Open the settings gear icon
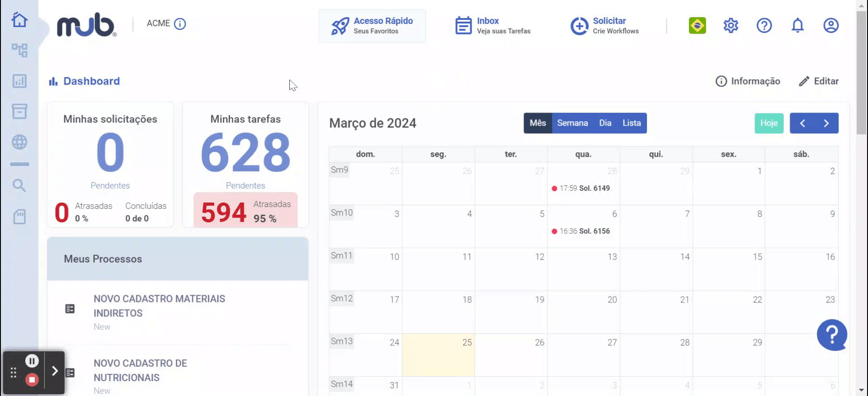868x396 pixels. click(x=731, y=25)
